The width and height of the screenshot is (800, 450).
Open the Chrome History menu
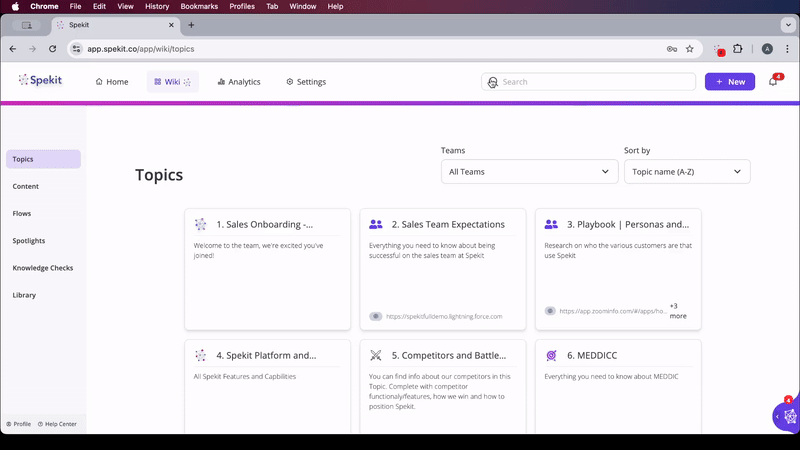[157, 7]
